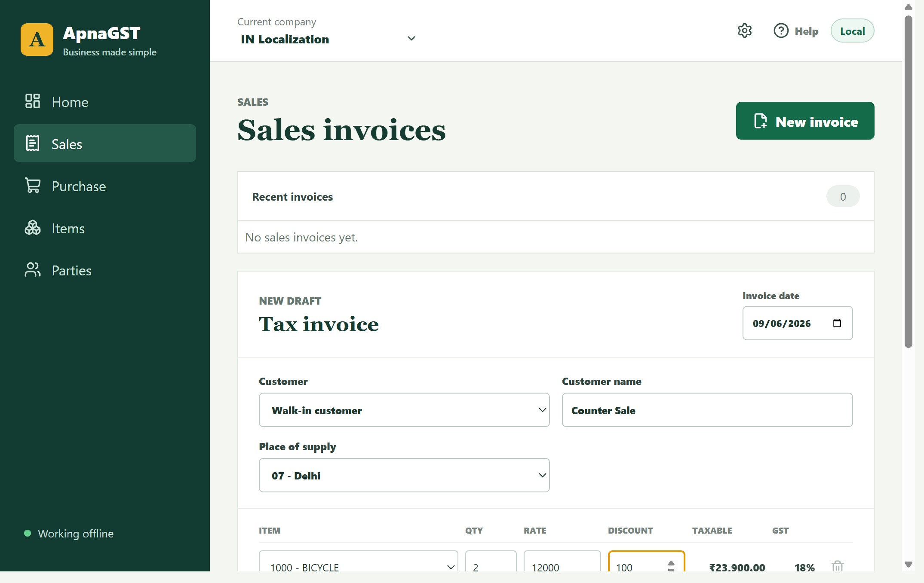
Task: Open the Customer dropdown showing Walk-in customer
Action: (404, 410)
